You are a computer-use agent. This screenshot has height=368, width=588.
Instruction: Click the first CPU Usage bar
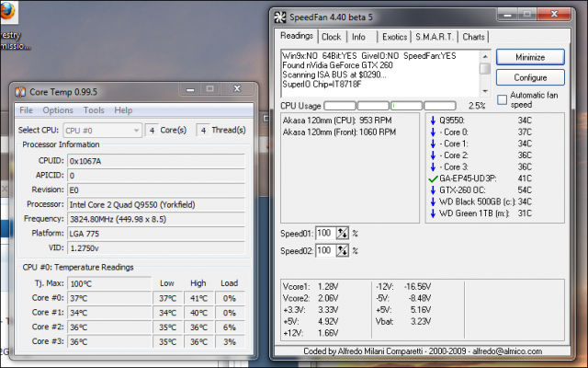(340, 106)
